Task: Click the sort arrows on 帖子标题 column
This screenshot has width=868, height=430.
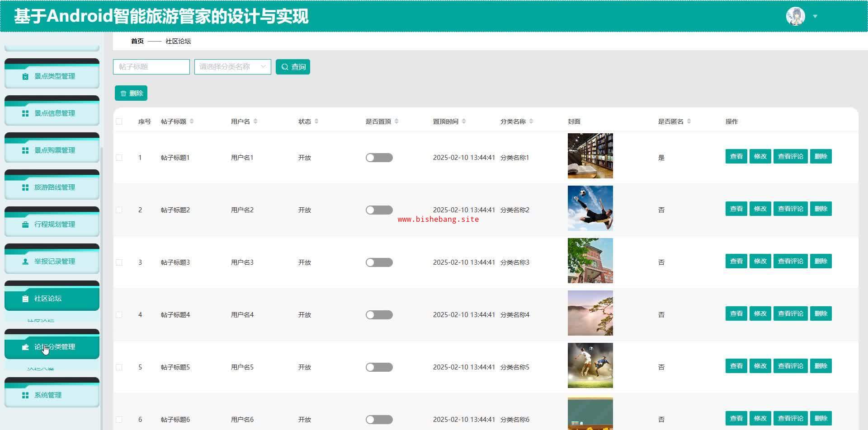Action: [192, 122]
